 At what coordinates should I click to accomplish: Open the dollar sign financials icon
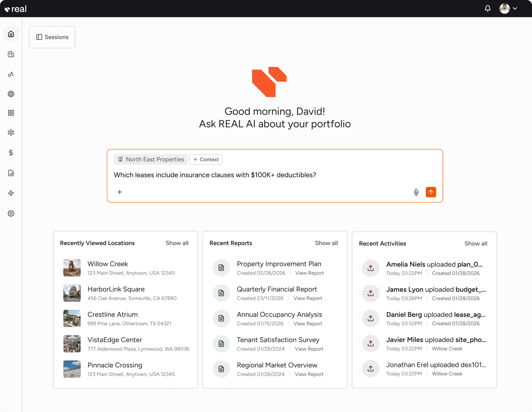point(11,153)
